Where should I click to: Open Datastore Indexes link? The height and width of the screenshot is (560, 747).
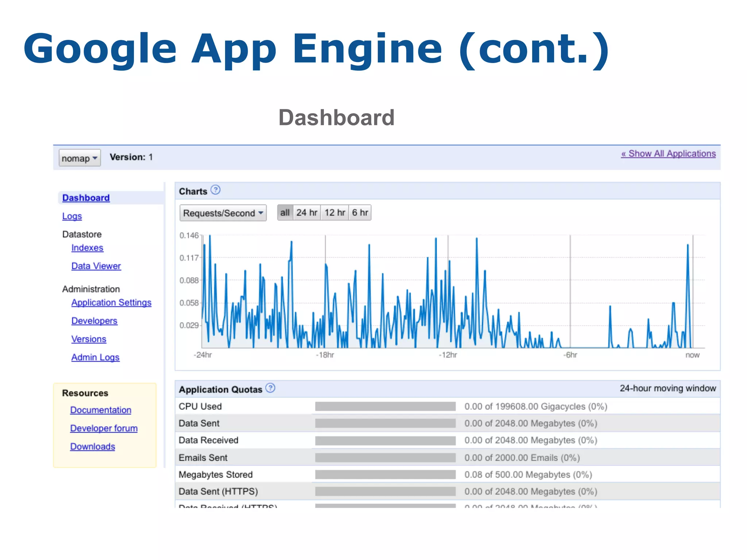pos(87,248)
